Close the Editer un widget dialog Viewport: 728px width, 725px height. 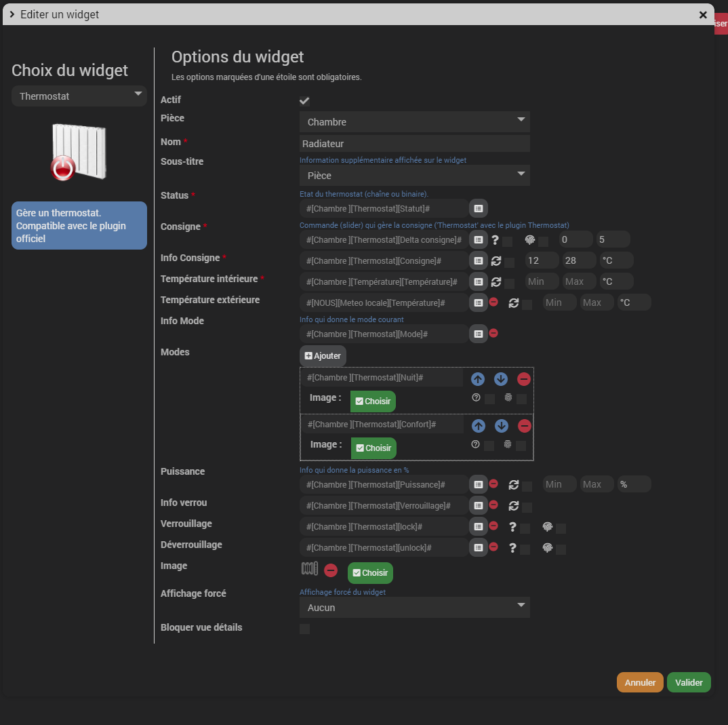tap(703, 15)
